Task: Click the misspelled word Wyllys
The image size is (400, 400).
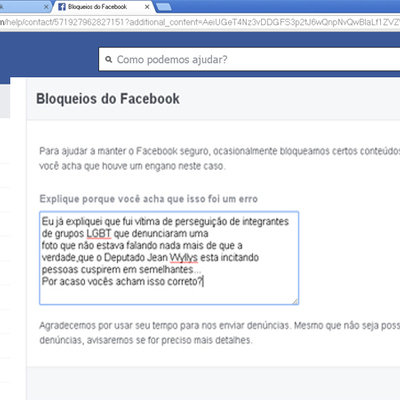Action: (183, 258)
